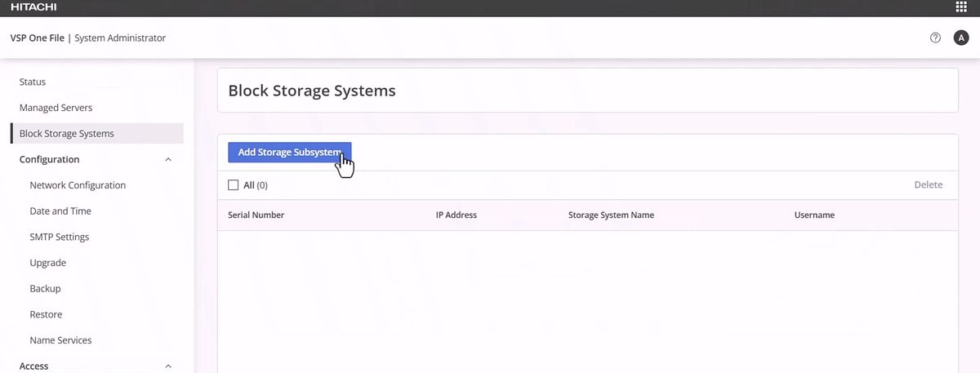Viewport: 980px width, 373px height.
Task: Go to Managed Servers
Action: click(56, 108)
